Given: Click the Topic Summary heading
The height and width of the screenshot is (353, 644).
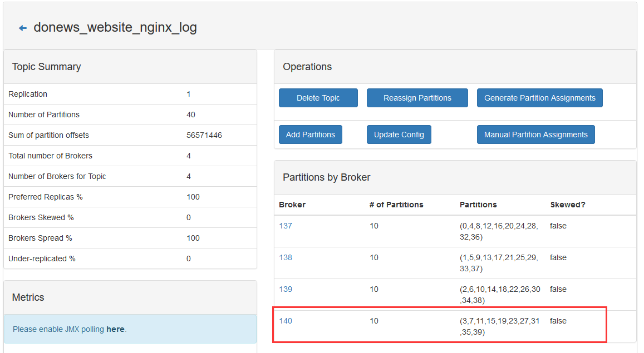Looking at the screenshot, I should click(x=46, y=67).
